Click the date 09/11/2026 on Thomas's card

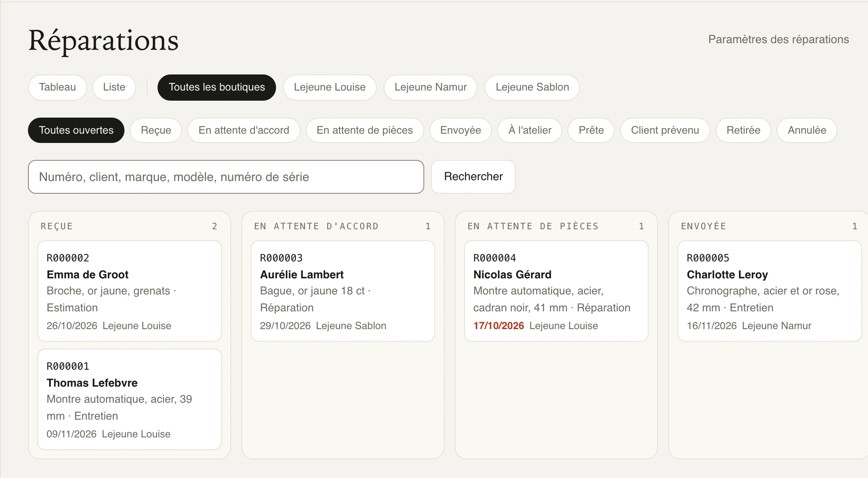[72, 434]
